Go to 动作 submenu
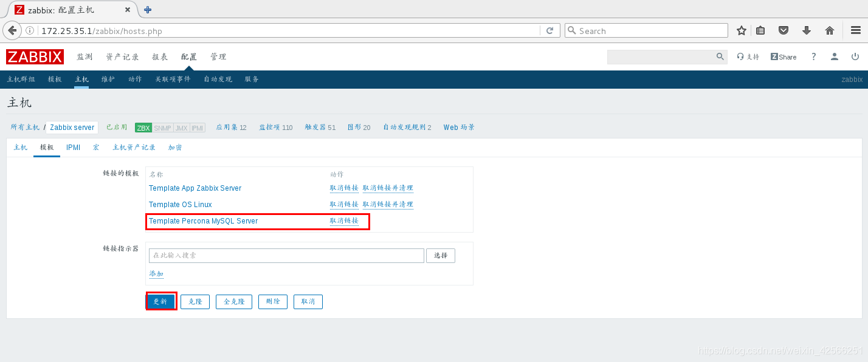Image resolution: width=868 pixels, height=362 pixels. point(135,79)
